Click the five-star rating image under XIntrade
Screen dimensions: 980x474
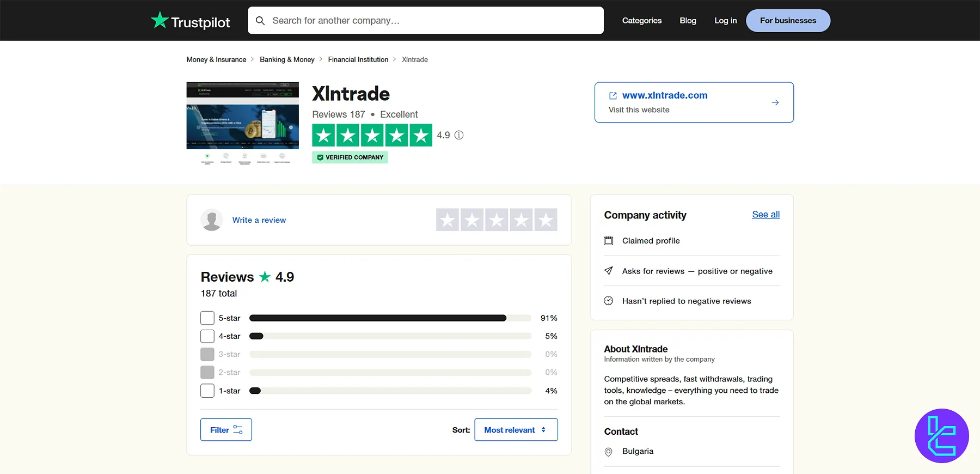coord(372,135)
